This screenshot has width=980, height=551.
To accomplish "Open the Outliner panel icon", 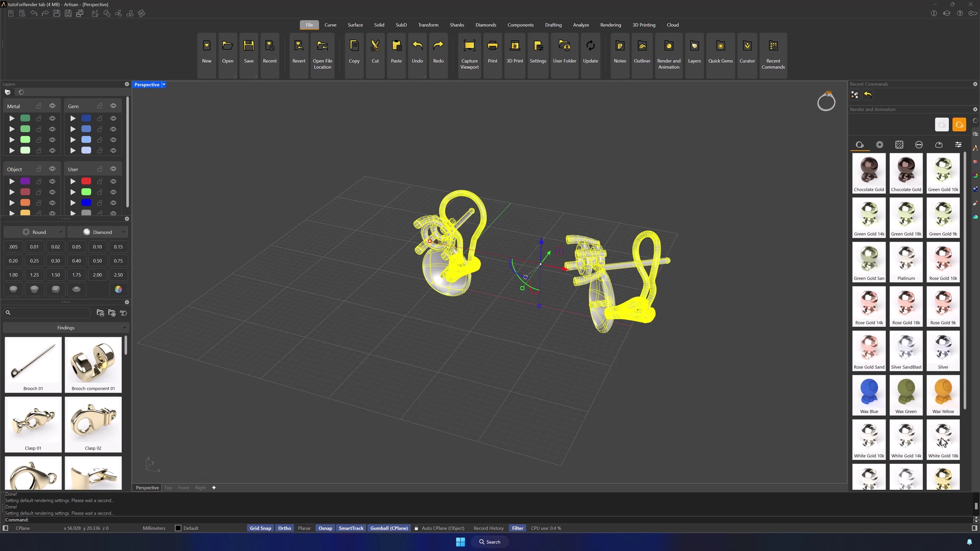I will point(642,47).
